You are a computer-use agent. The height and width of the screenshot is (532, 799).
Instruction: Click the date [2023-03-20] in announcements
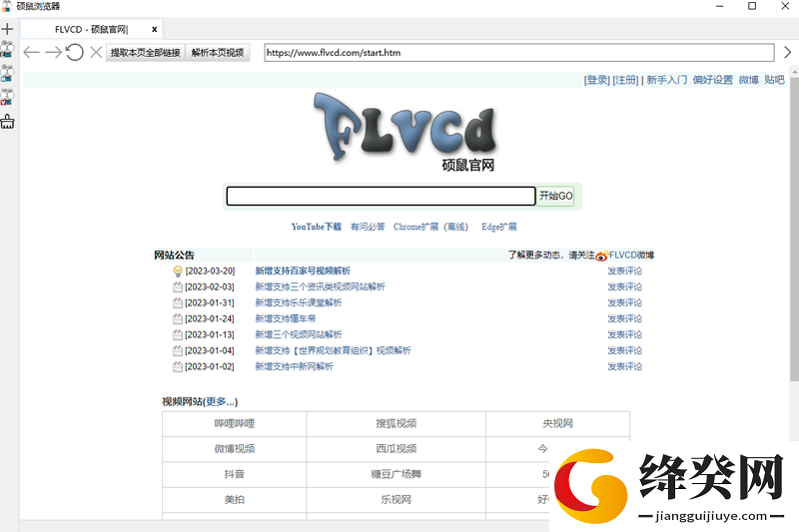pos(210,270)
